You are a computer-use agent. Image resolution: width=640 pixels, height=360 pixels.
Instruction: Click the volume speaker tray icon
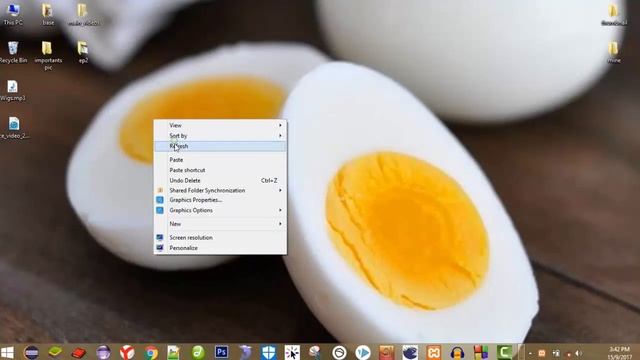578,353
